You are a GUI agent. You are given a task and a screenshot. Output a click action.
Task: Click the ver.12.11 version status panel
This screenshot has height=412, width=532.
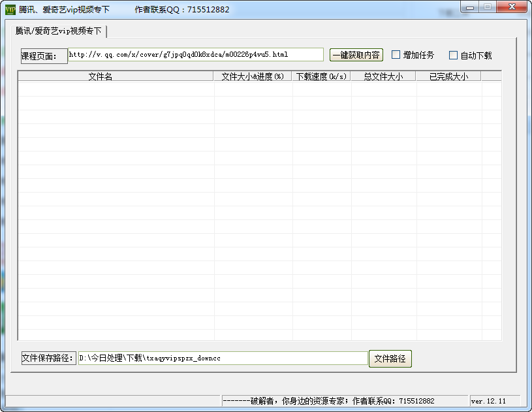pyautogui.click(x=489, y=401)
